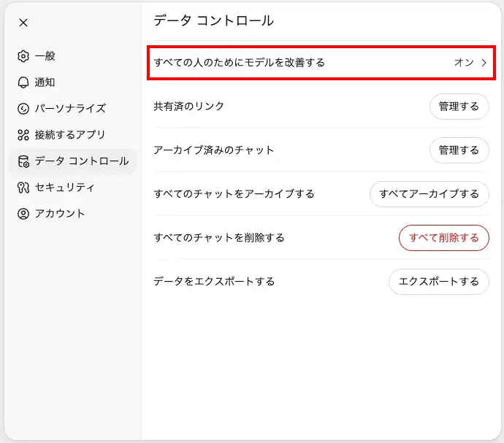Image resolution: width=504 pixels, height=443 pixels.
Task: Click the パーソナライズ sidebar icon
Action: [x=23, y=109]
